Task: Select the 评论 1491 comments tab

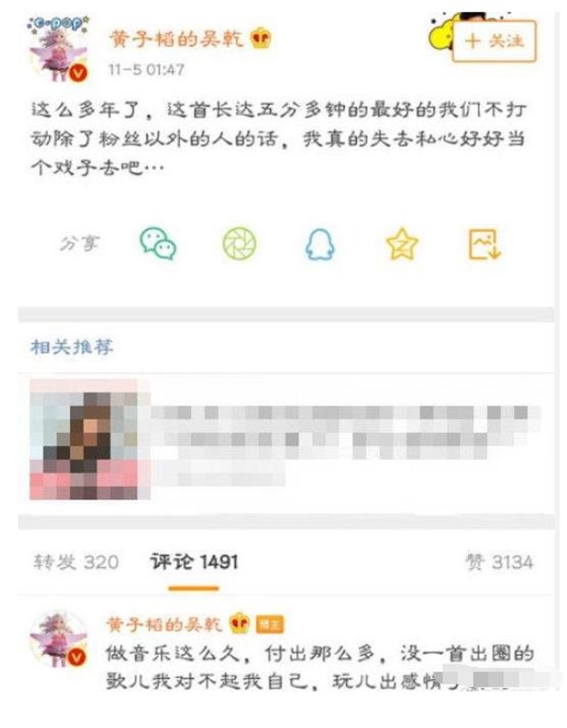Action: tap(193, 562)
